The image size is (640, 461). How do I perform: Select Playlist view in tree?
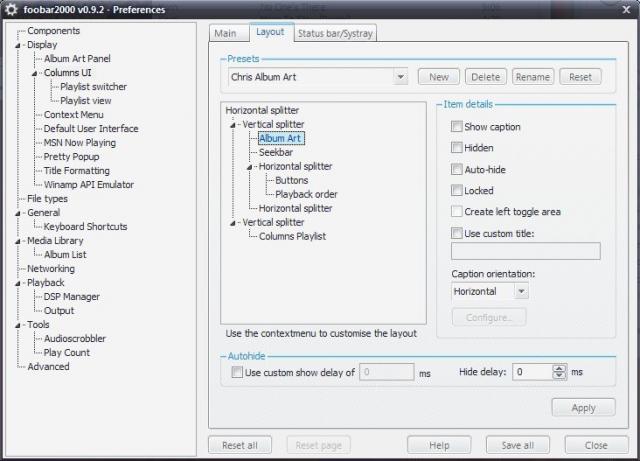tap(86, 100)
